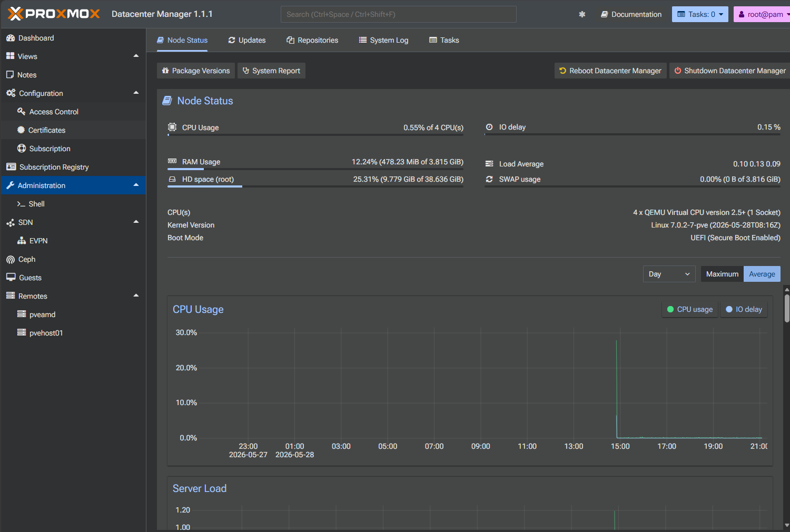Image resolution: width=790 pixels, height=532 pixels.
Task: Click the QEMU Virtual CPU description text
Action: [707, 212]
